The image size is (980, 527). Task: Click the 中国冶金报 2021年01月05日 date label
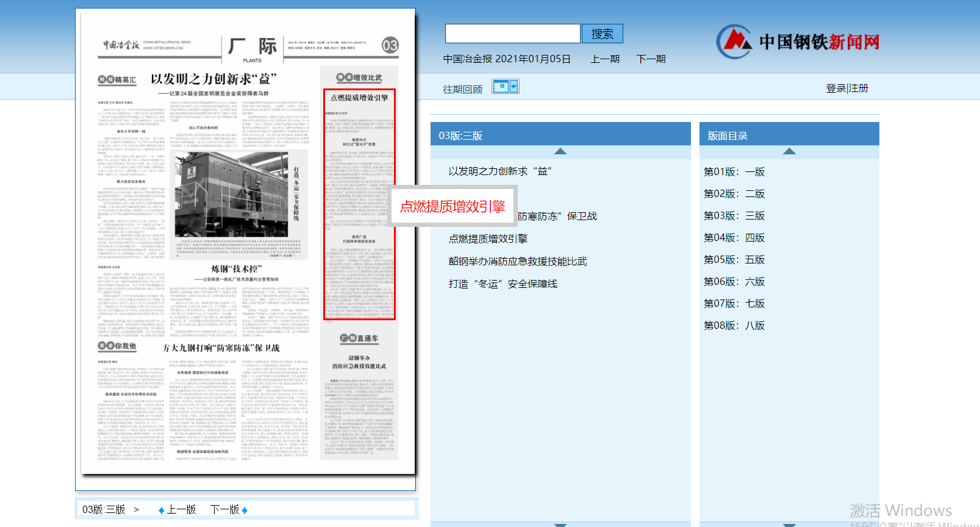[507, 59]
